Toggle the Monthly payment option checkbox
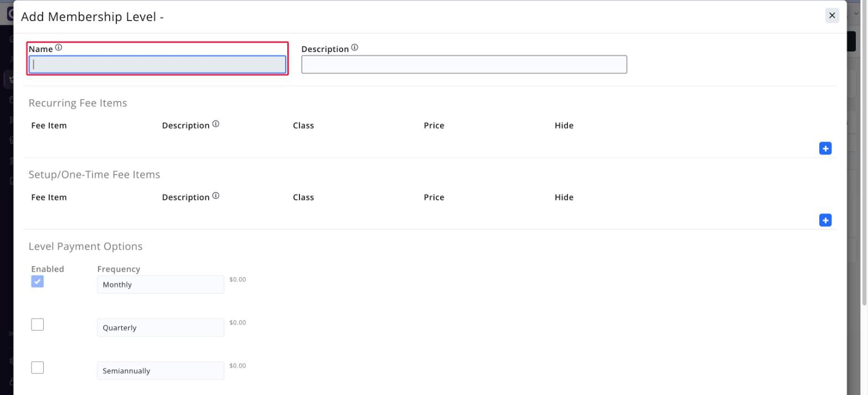868x395 pixels. [x=37, y=282]
